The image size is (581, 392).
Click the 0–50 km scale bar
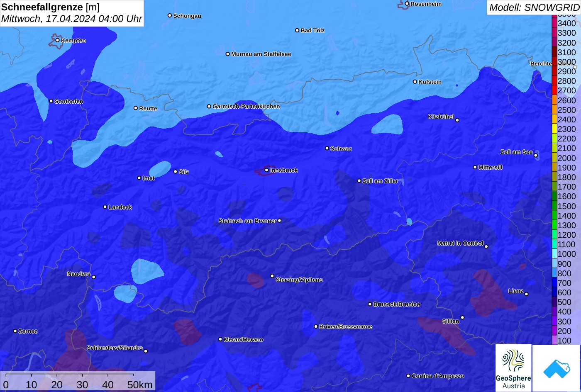pos(78,381)
